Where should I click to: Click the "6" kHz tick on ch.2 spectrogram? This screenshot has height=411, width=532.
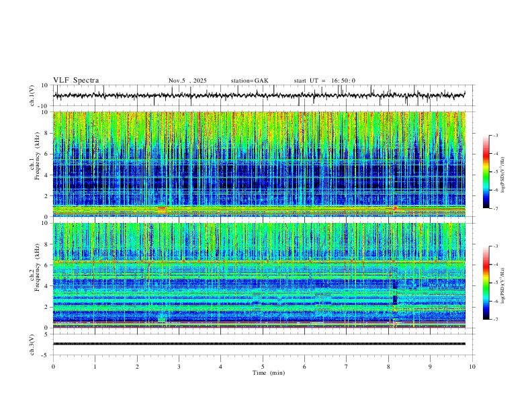click(46, 265)
